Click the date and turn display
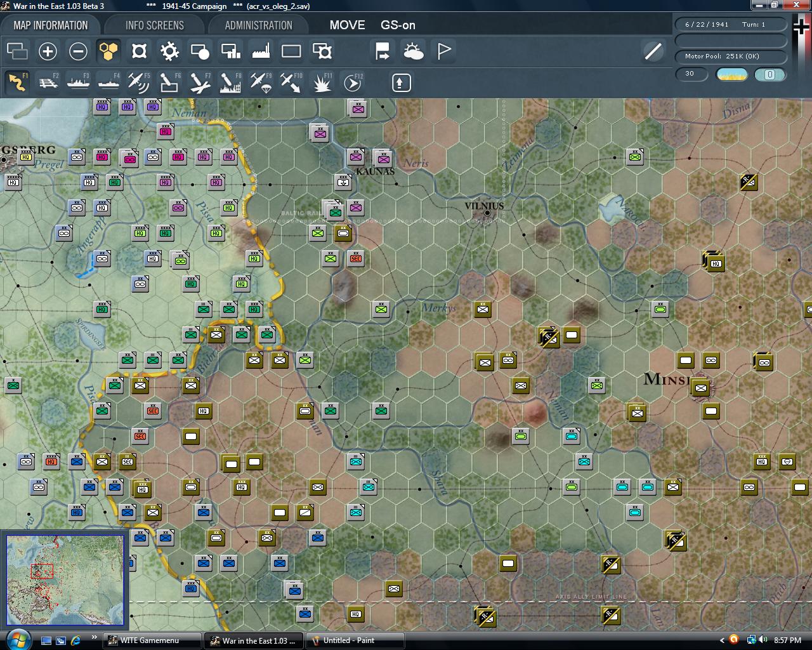Image resolution: width=812 pixels, height=650 pixels. point(730,24)
